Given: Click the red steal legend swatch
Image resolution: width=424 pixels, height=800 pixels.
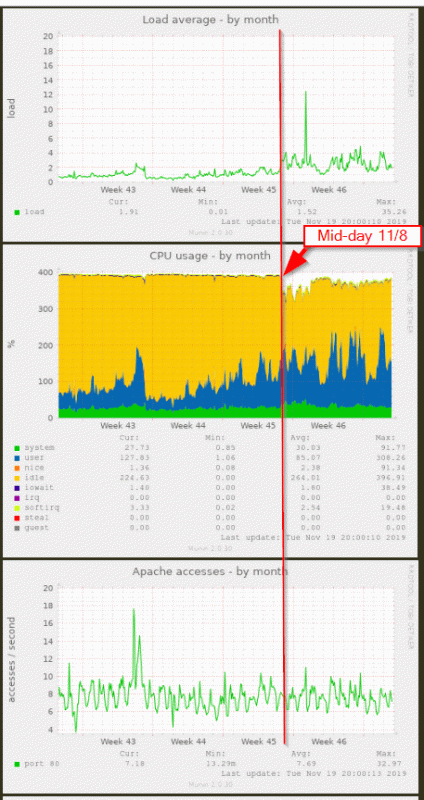Looking at the screenshot, I should coord(17,517).
